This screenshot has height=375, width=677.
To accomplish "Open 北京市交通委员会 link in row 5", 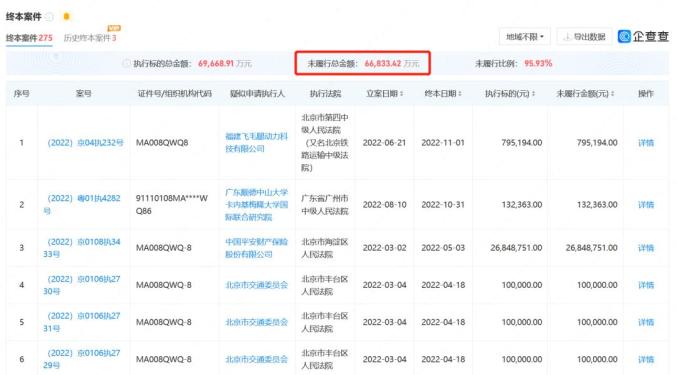I will pyautogui.click(x=256, y=322).
